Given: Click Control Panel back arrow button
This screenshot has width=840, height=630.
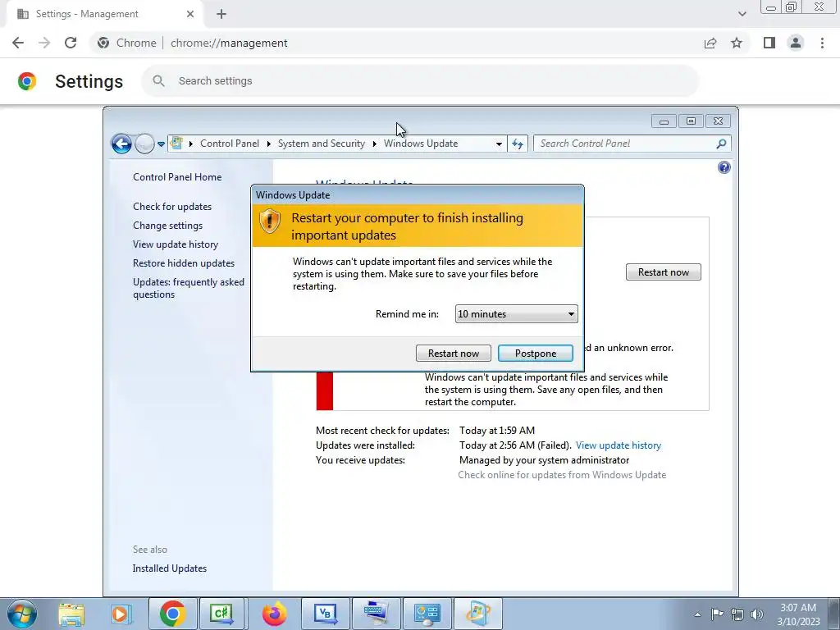Looking at the screenshot, I should [121, 144].
